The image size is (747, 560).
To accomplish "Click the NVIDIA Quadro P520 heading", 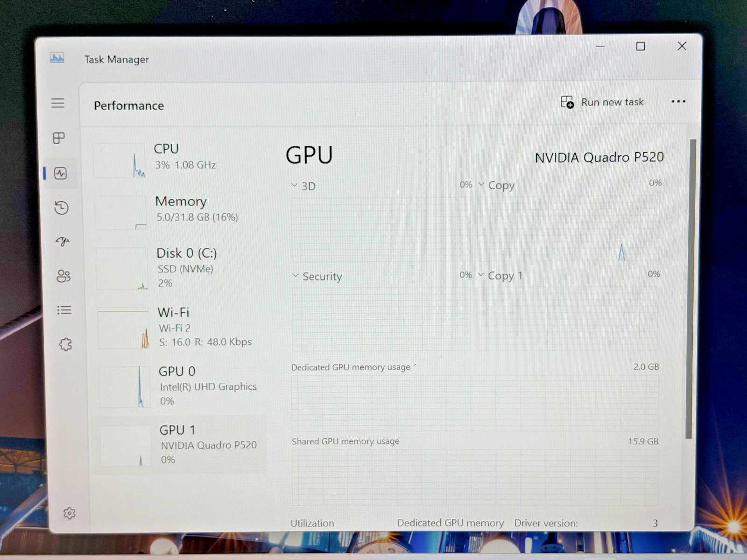I will [599, 157].
